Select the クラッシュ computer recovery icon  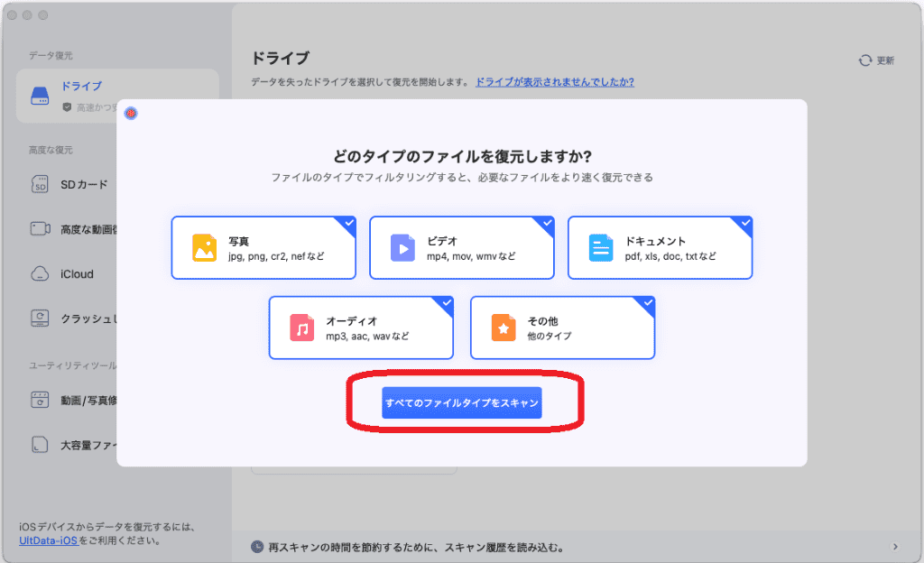click(x=40, y=318)
